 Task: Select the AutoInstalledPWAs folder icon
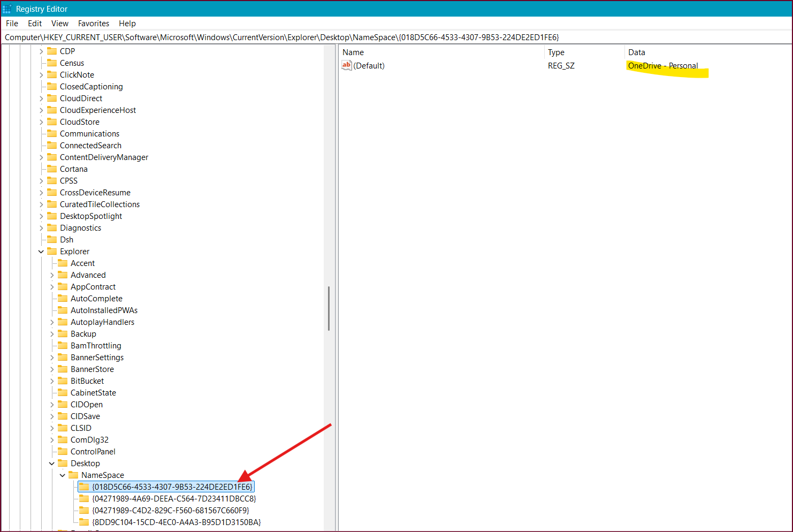[63, 310]
